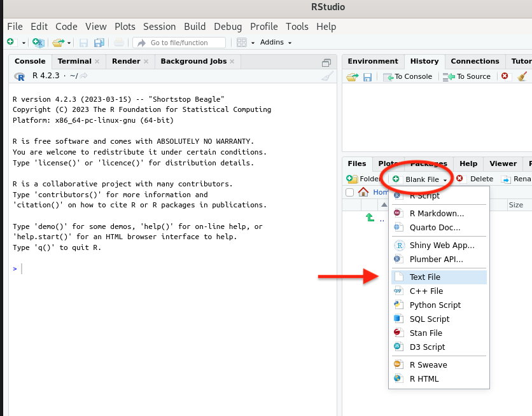
Task: Click the Stan File icon in menu
Action: point(398,333)
